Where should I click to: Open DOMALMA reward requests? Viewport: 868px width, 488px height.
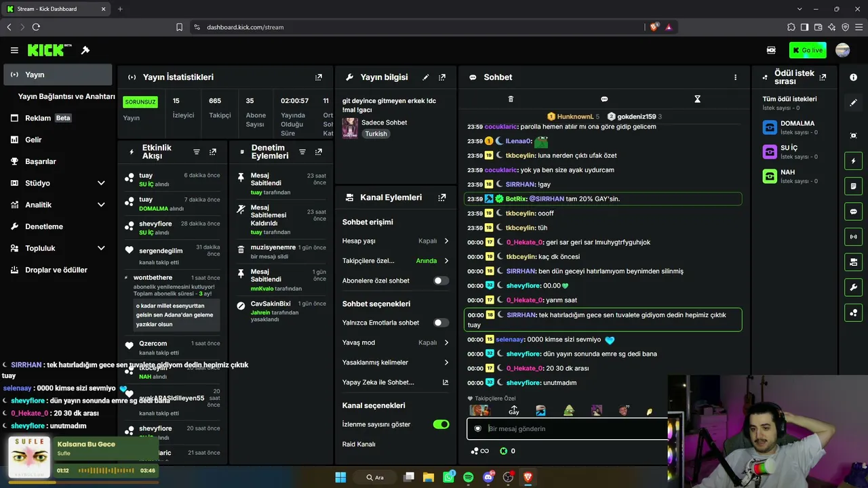(x=792, y=127)
